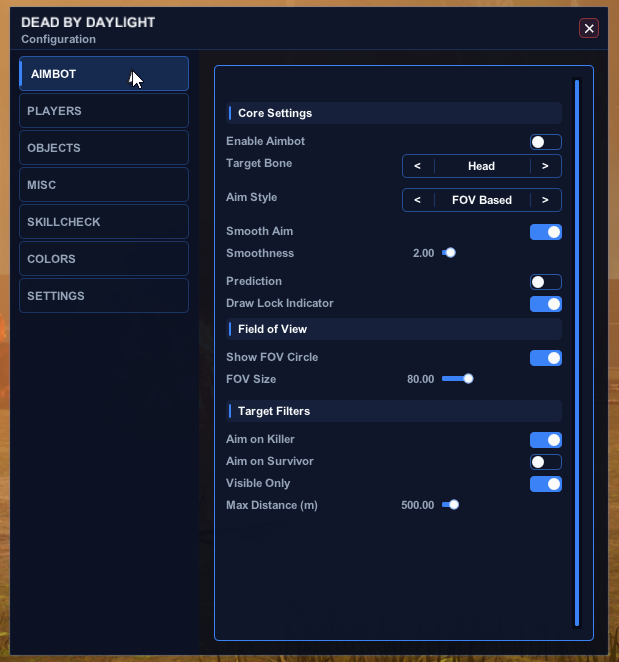Click the vertical scrollbar of the settings panel
Image resolution: width=619 pixels, height=662 pixels.
point(577,353)
